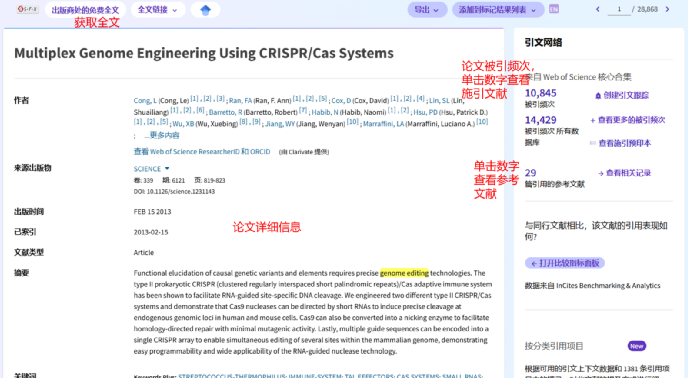Click the blue graduation cap icon button
The width and height of the screenshot is (689, 379).
click(x=205, y=10)
